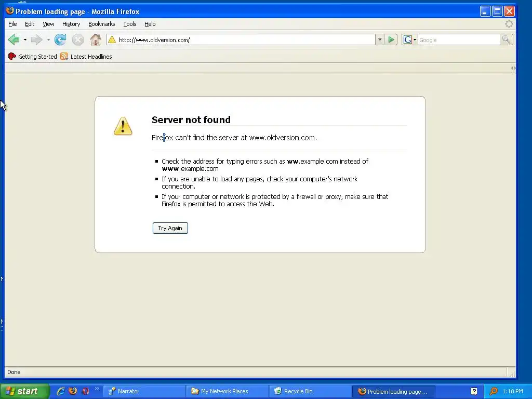Open the File menu
The width and height of the screenshot is (532, 399).
coord(12,24)
